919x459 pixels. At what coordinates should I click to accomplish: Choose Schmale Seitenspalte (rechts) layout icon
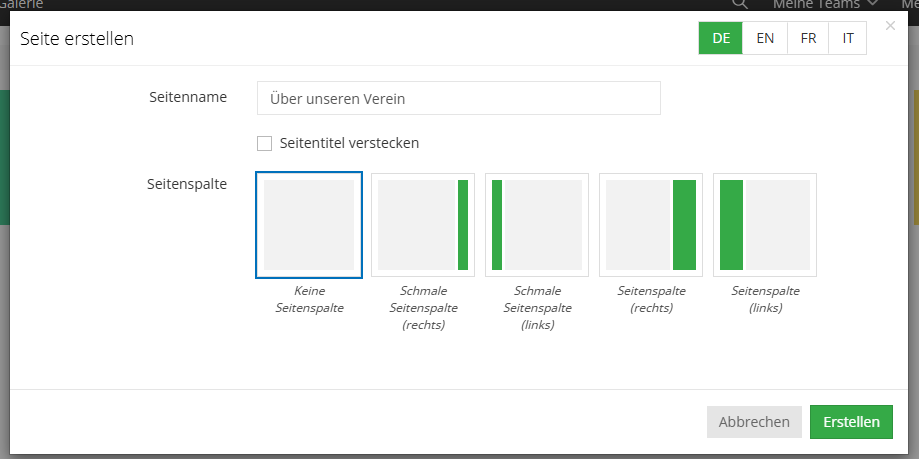[x=423, y=224]
